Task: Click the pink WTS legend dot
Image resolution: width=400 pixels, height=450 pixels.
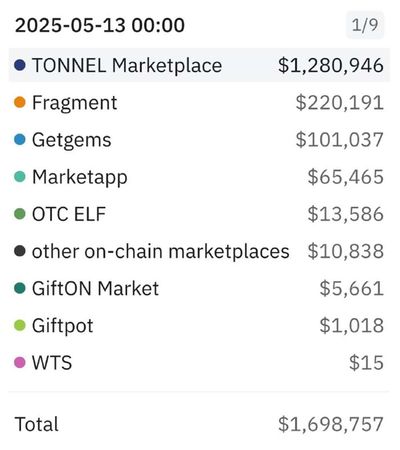Action: point(20,362)
